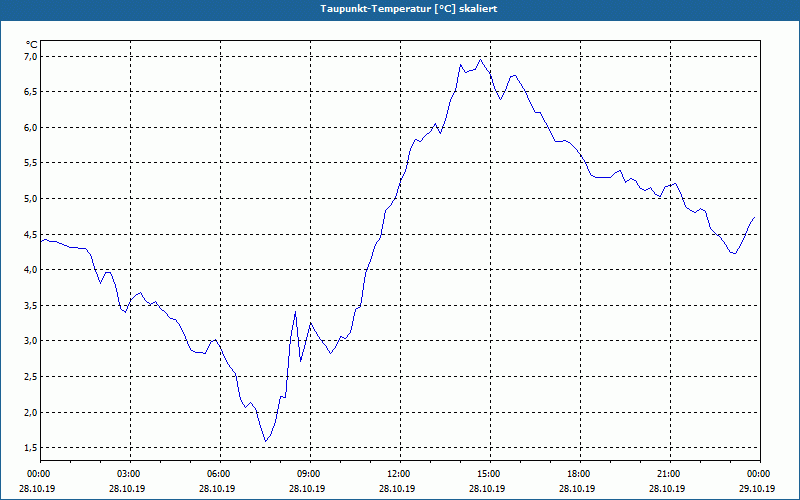Select the 5,0 y-axis label
This screenshot has height=500, width=800.
point(31,198)
